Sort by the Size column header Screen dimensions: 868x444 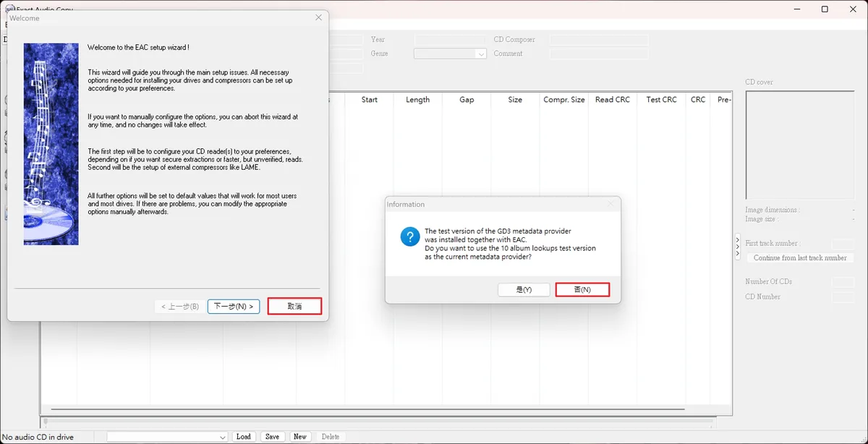pyautogui.click(x=515, y=100)
